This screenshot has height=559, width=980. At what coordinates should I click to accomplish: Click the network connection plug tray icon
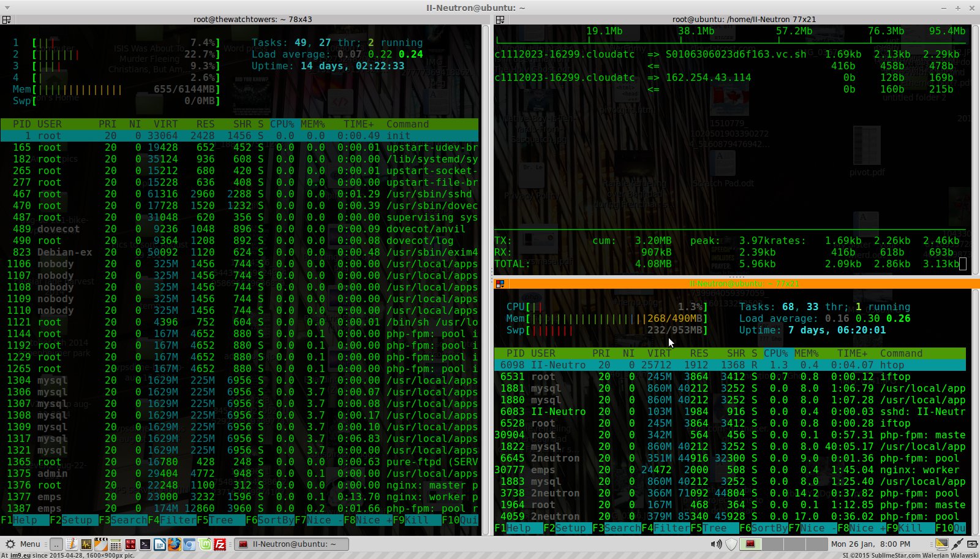(x=957, y=544)
